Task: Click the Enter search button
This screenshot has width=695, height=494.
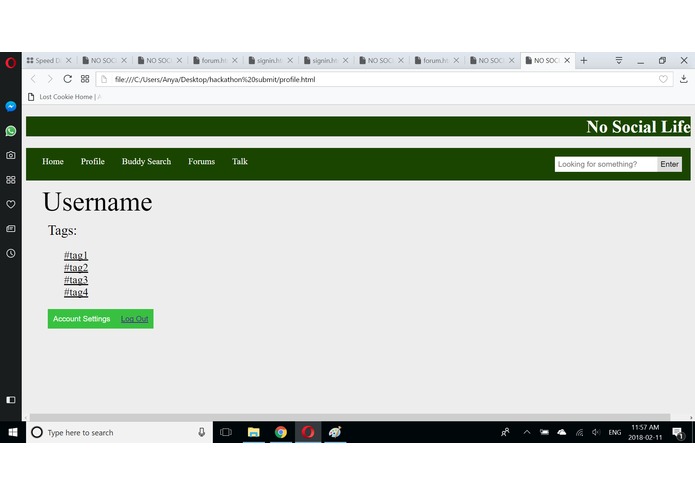Action: pos(669,164)
